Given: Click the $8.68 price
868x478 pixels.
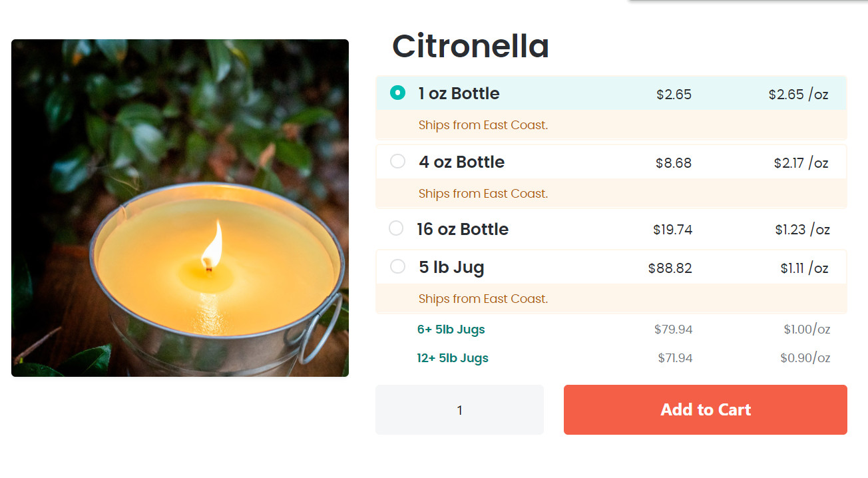Looking at the screenshot, I should click(x=674, y=162).
